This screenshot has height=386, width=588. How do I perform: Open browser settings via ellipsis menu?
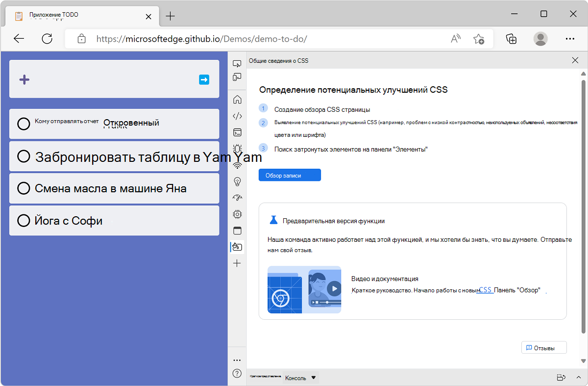pyautogui.click(x=570, y=39)
